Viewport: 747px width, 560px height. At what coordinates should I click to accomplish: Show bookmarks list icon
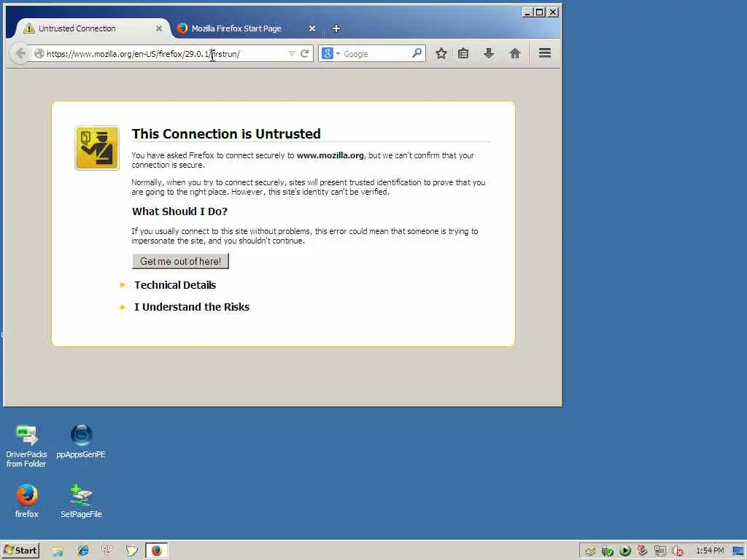[463, 53]
